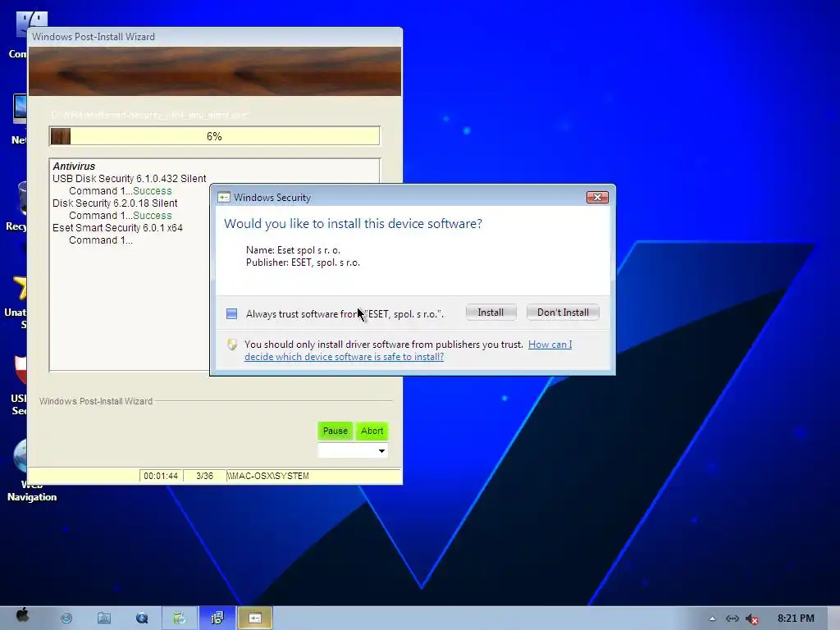The width and height of the screenshot is (840, 630).
Task: Open the how-to-decide safe device software link
Action: tap(409, 350)
